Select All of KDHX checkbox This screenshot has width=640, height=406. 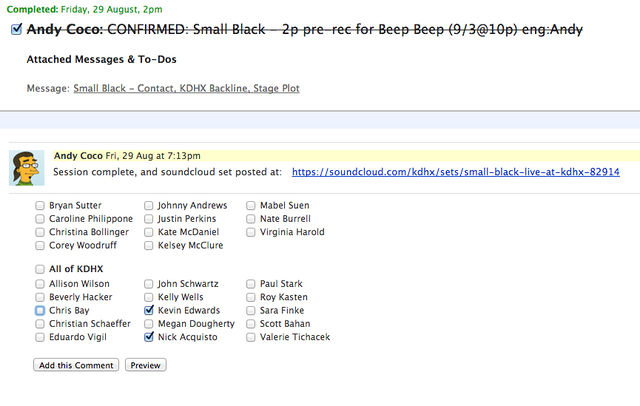pyautogui.click(x=39, y=269)
